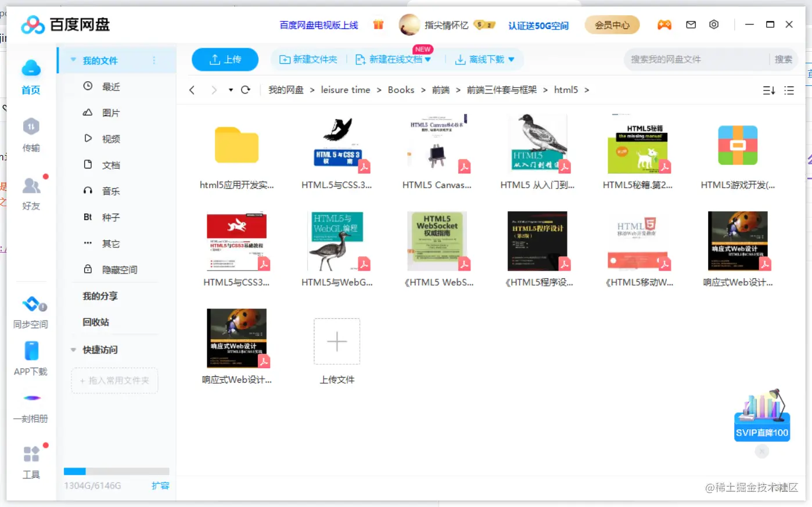Select HTML5 Canvas... PDF file
Viewport: 812px width, 507px height.
point(437,152)
